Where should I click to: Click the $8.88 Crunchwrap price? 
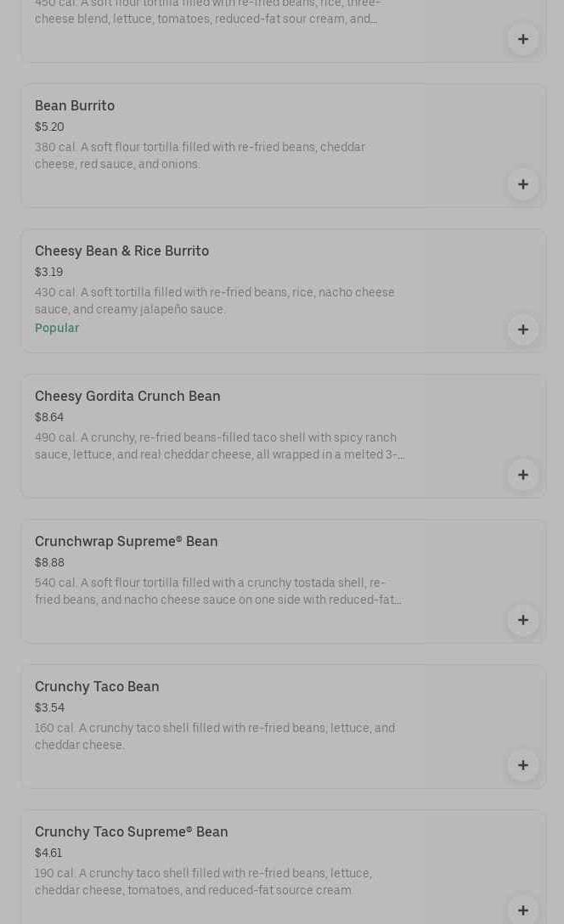pos(49,563)
